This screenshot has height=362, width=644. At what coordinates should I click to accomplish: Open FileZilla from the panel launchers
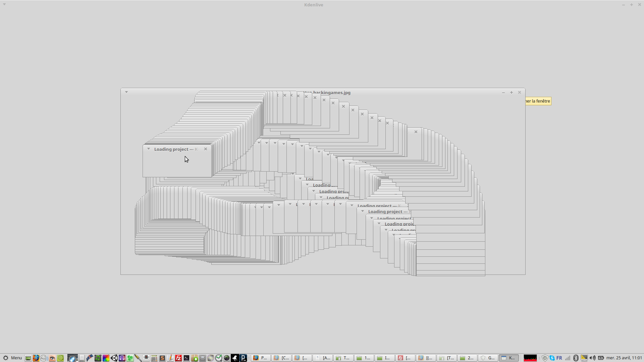(x=178, y=358)
